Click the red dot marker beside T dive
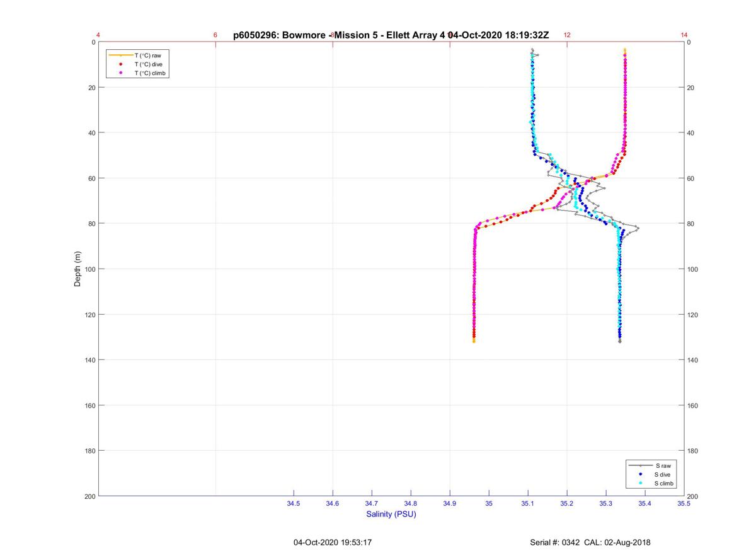Image resolution: width=756 pixels, height=558 pixels. [x=120, y=64]
